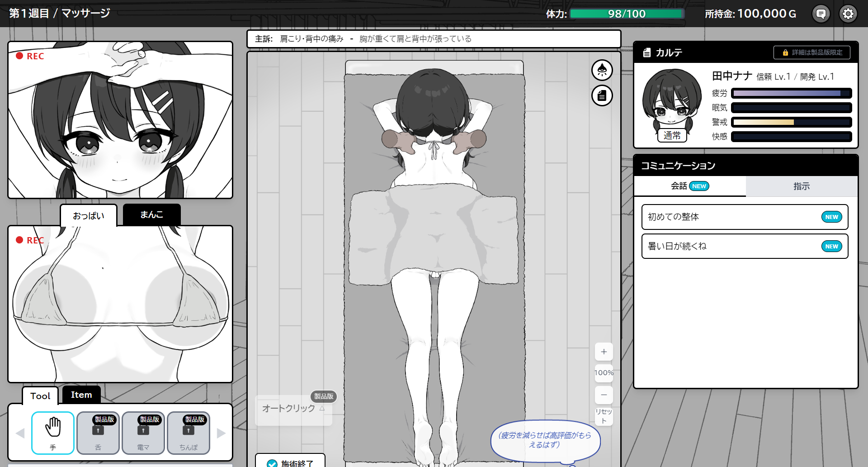Choose the 初めての整体 conversation topic

click(744, 217)
